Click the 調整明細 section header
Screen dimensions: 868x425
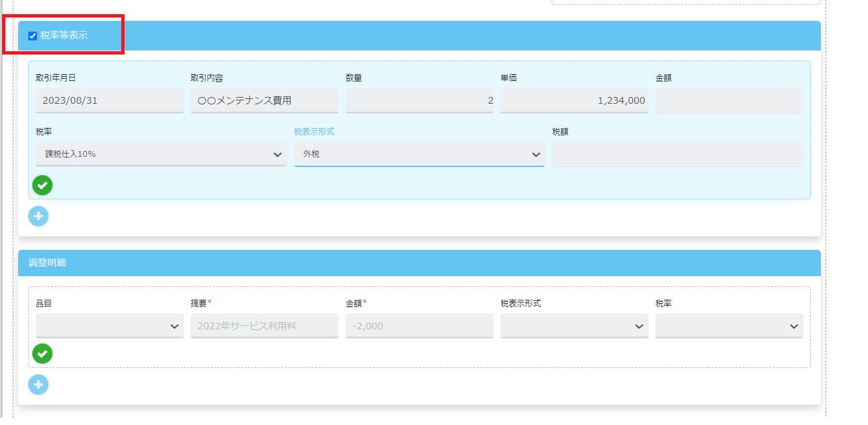(420, 263)
